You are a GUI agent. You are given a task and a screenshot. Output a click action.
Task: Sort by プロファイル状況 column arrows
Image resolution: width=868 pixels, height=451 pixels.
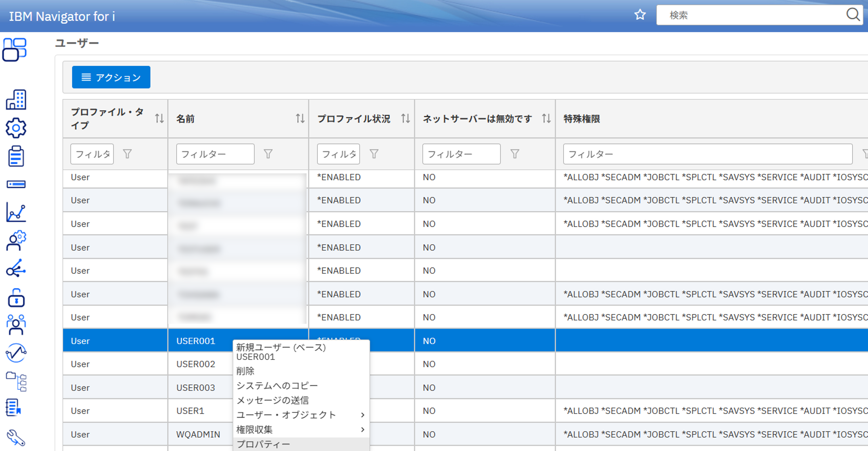pyautogui.click(x=405, y=119)
